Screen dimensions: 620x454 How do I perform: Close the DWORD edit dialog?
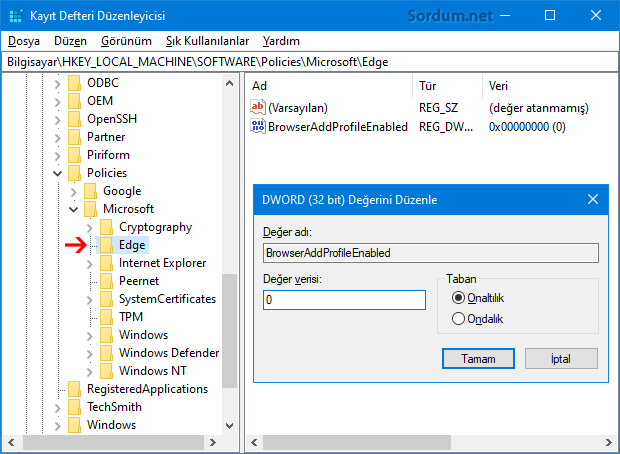click(593, 199)
